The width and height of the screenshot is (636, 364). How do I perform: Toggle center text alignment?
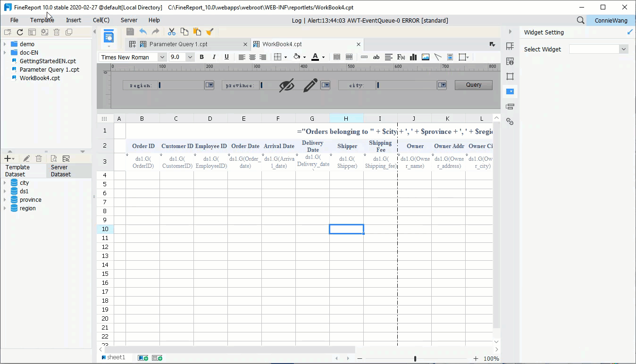point(252,57)
